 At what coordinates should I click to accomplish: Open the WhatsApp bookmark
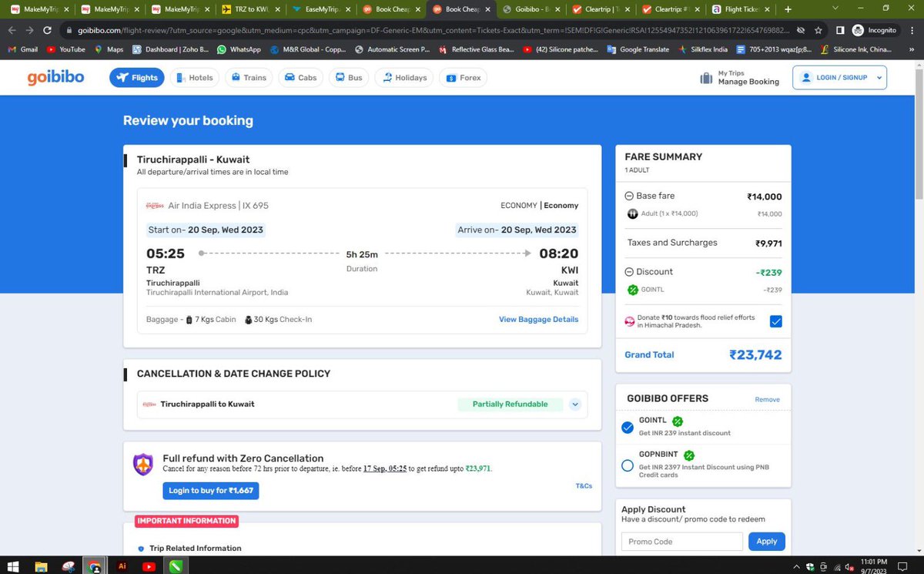[x=239, y=49]
